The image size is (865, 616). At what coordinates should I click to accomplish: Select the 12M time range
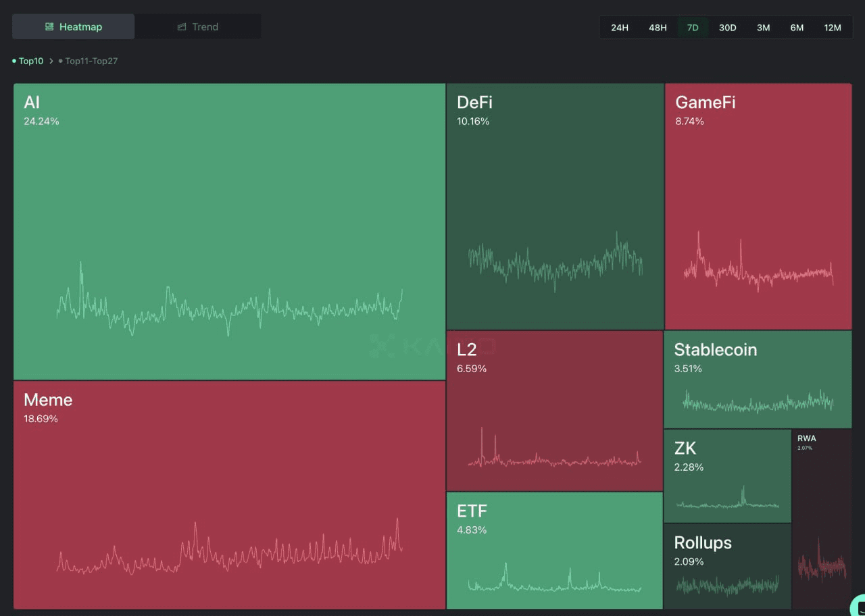pyautogui.click(x=833, y=28)
